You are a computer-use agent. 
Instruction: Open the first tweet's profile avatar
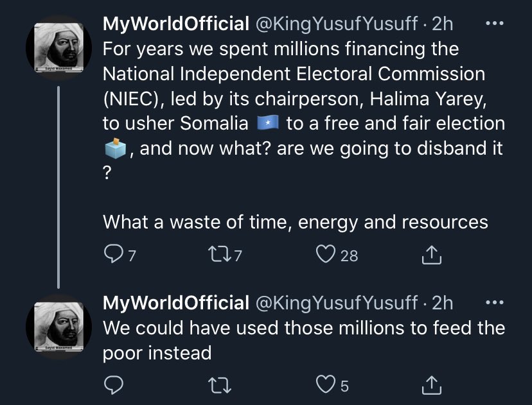(x=58, y=47)
